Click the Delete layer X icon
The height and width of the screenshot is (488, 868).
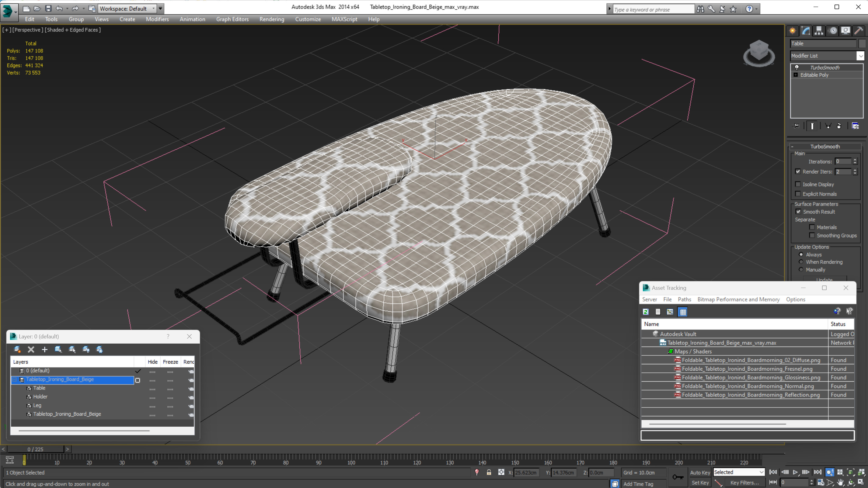coord(31,349)
